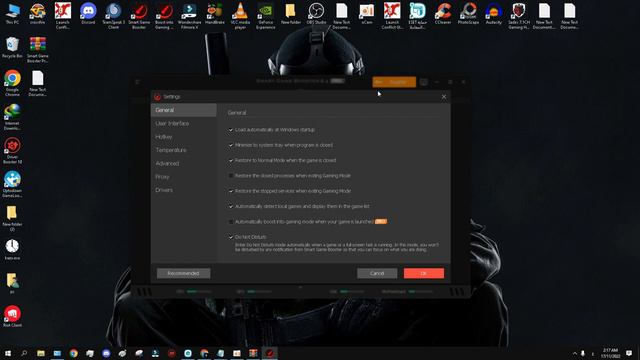Open This PC desktop icon
The width and height of the screenshot is (640, 360).
[x=12, y=13]
